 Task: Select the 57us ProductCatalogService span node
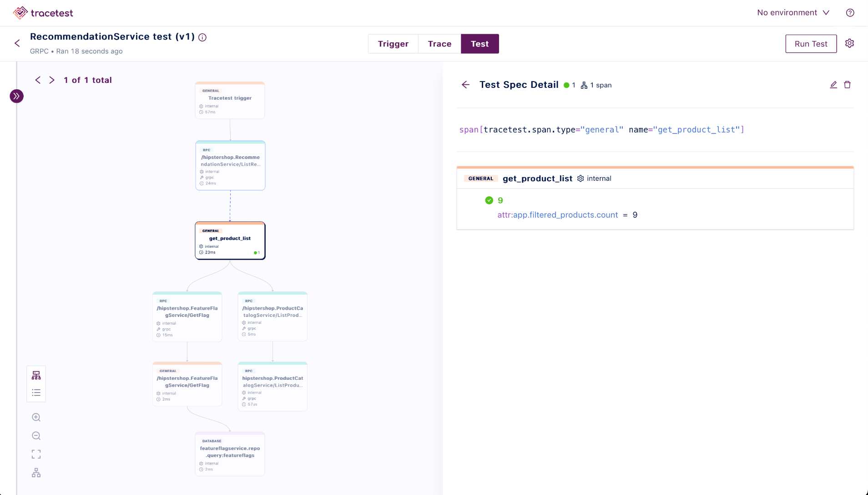(273, 386)
